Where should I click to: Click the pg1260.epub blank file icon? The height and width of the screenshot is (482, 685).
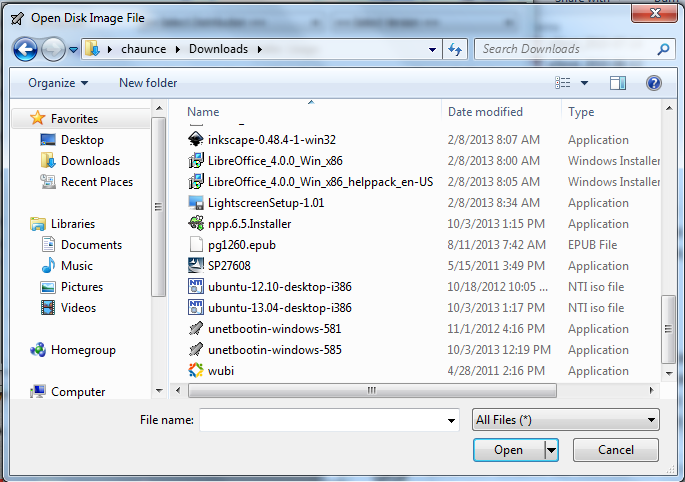(x=196, y=244)
